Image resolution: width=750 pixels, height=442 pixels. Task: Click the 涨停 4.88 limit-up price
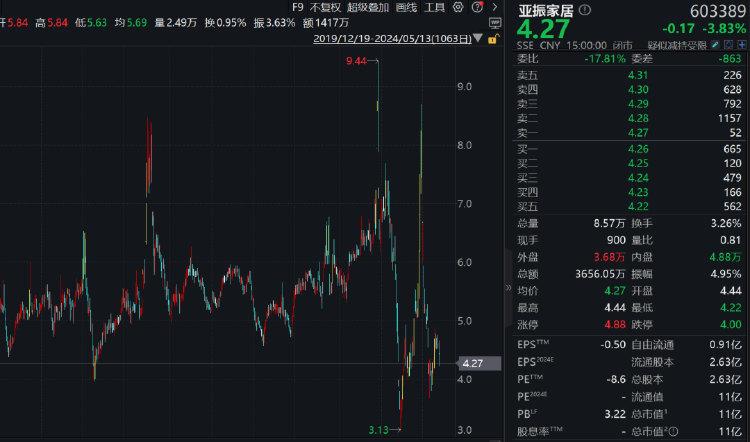[x=615, y=324]
